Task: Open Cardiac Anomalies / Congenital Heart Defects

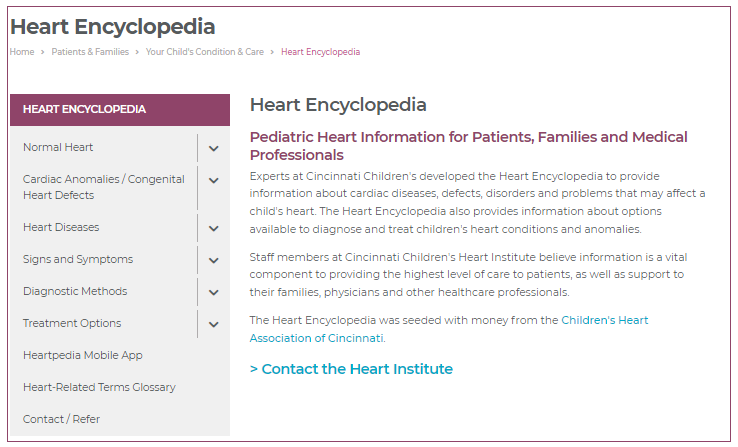Action: [103, 187]
